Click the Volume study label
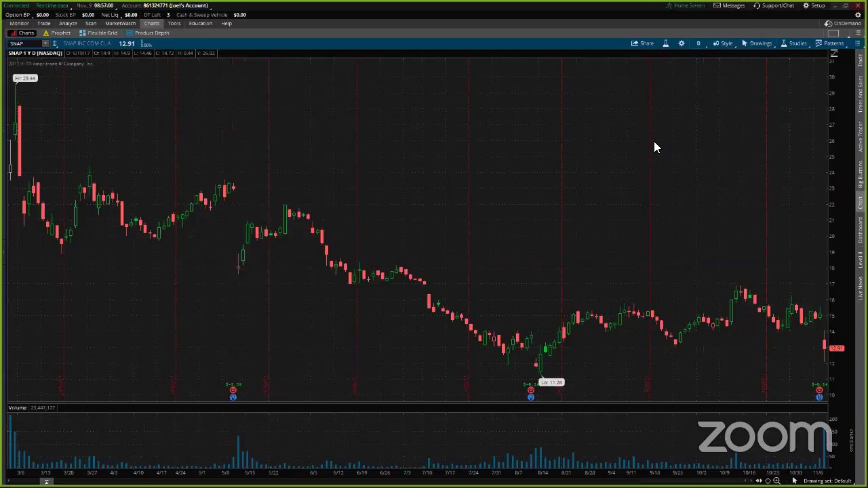 [x=18, y=407]
